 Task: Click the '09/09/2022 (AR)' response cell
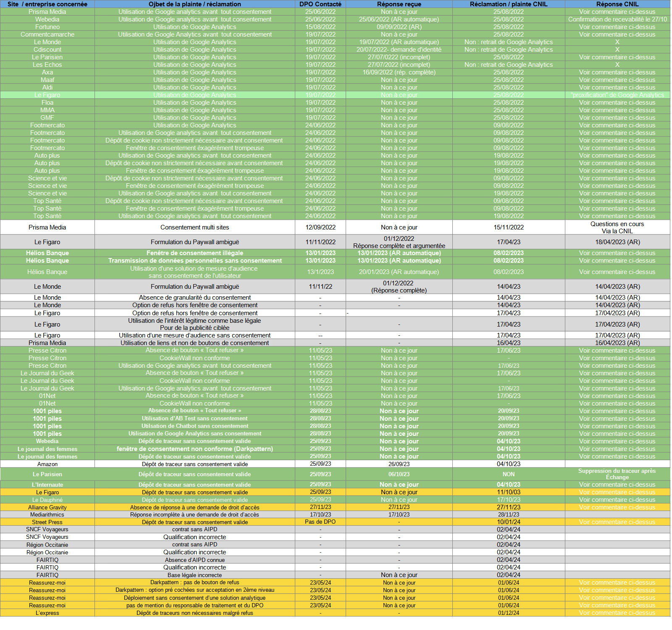(399, 27)
